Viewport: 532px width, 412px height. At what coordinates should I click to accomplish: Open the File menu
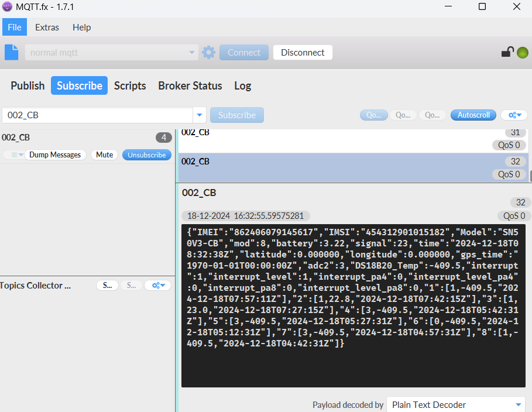15,27
